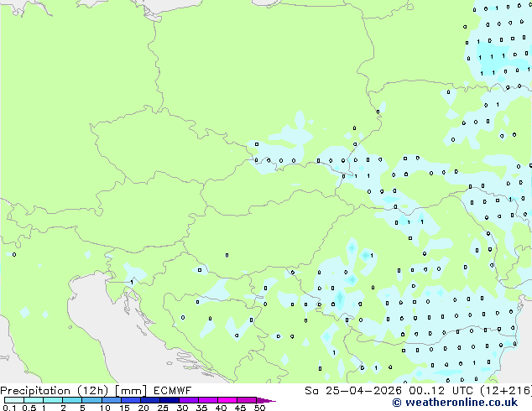The width and height of the screenshot is (532, 411).
Task: Pick the 15–20 mm legend color swatch
Action: click(131, 400)
